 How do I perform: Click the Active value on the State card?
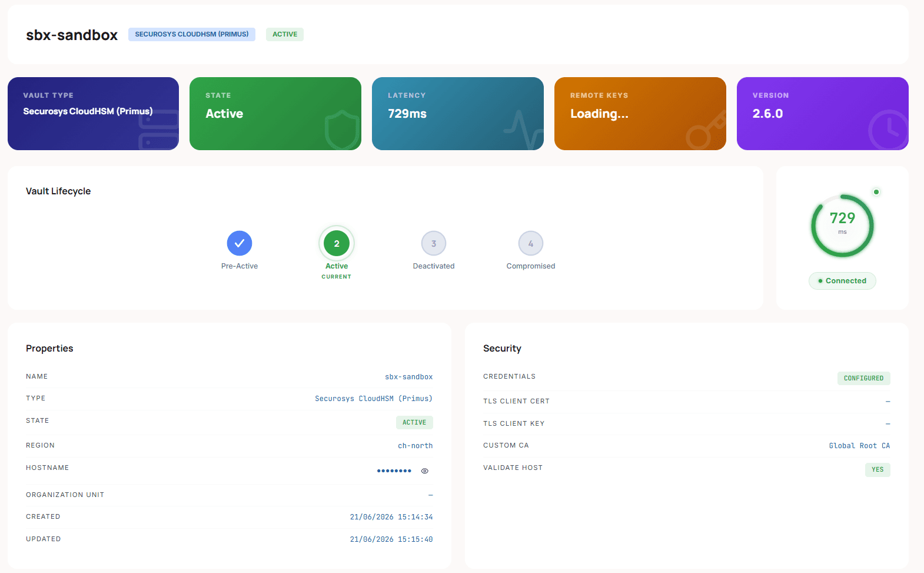click(224, 114)
